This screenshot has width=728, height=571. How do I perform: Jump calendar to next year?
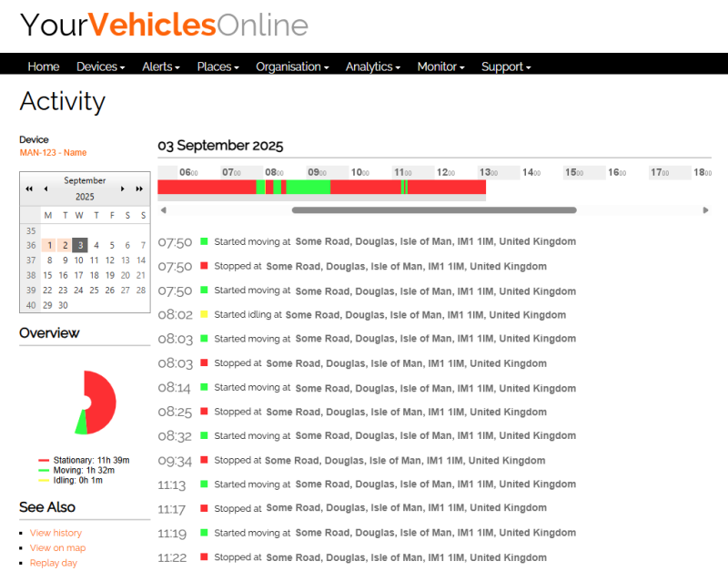pyautogui.click(x=139, y=189)
